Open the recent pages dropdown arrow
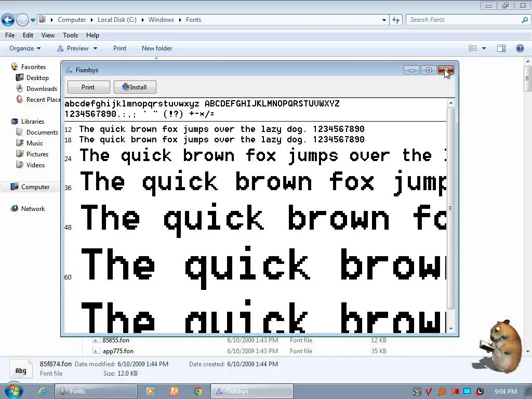The width and height of the screenshot is (532, 399). (33, 20)
